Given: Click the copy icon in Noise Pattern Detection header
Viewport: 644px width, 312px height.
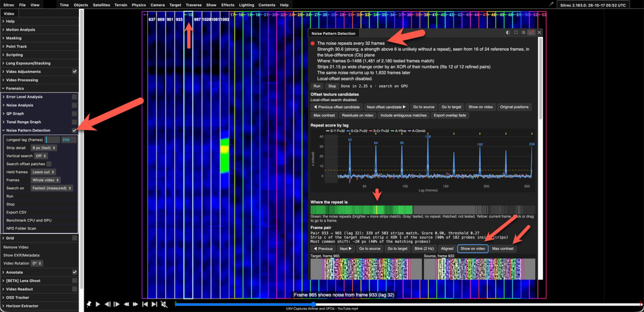Looking at the screenshot, I should click(x=524, y=33).
